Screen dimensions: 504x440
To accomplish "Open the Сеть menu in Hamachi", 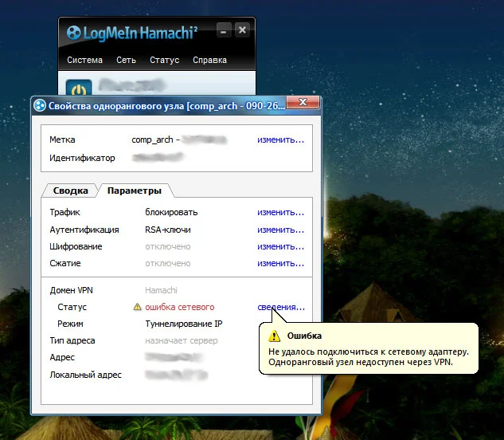I will (126, 61).
